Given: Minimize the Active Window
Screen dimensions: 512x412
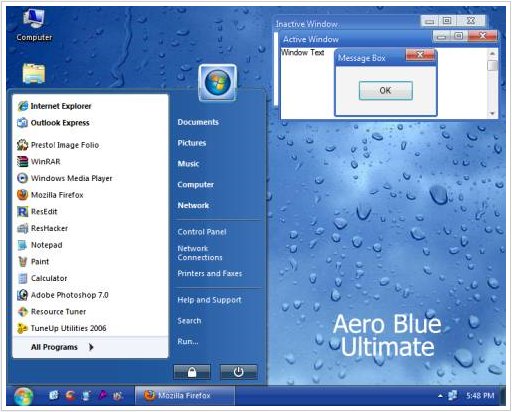Looking at the screenshot, I should [442, 36].
